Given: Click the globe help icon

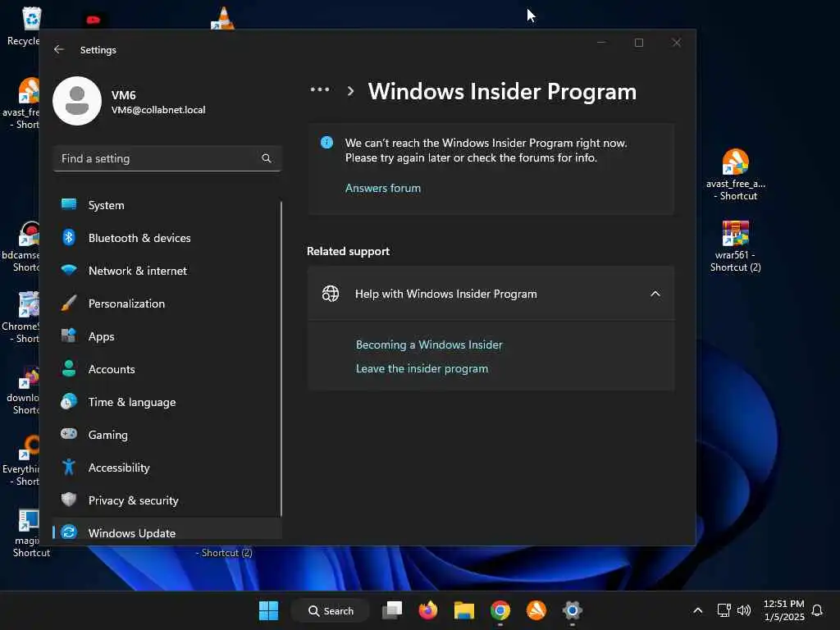Looking at the screenshot, I should [x=331, y=294].
